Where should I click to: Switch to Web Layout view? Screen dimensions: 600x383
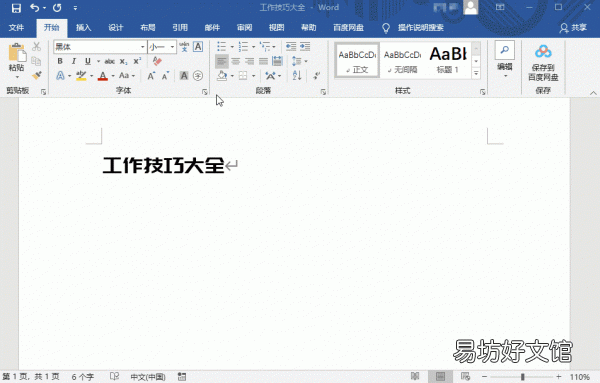(465, 376)
